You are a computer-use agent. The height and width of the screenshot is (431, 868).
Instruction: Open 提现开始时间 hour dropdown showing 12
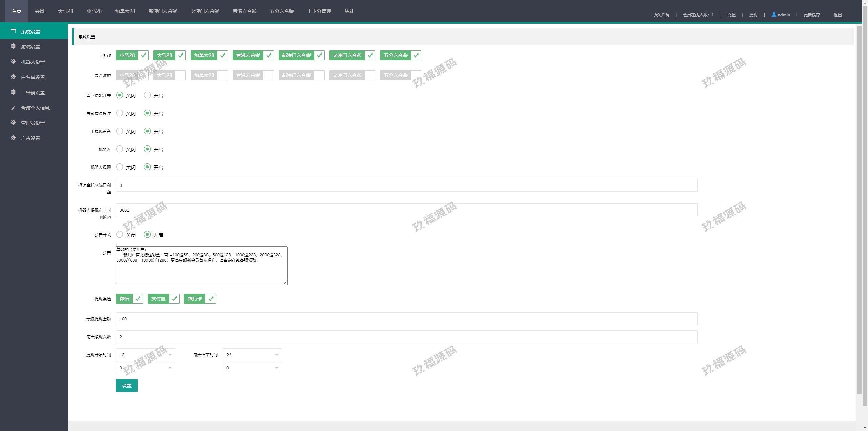145,355
